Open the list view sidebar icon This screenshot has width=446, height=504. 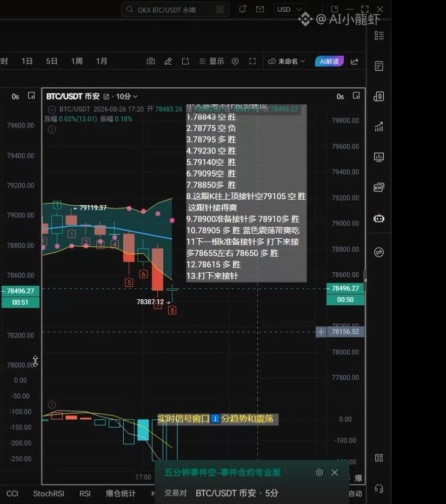click(x=379, y=36)
